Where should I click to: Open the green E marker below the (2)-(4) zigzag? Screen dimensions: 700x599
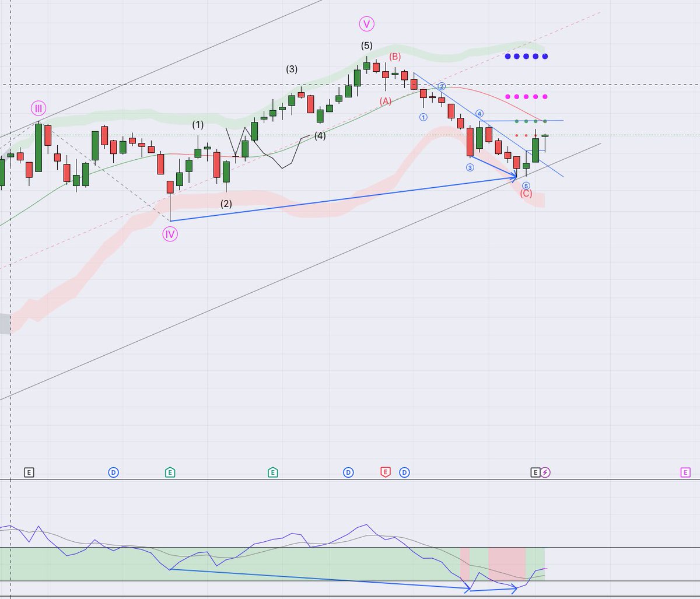pos(272,472)
